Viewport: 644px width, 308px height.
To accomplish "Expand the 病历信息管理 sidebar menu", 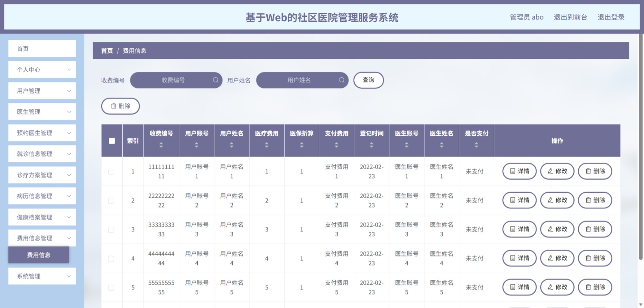I will coord(42,196).
